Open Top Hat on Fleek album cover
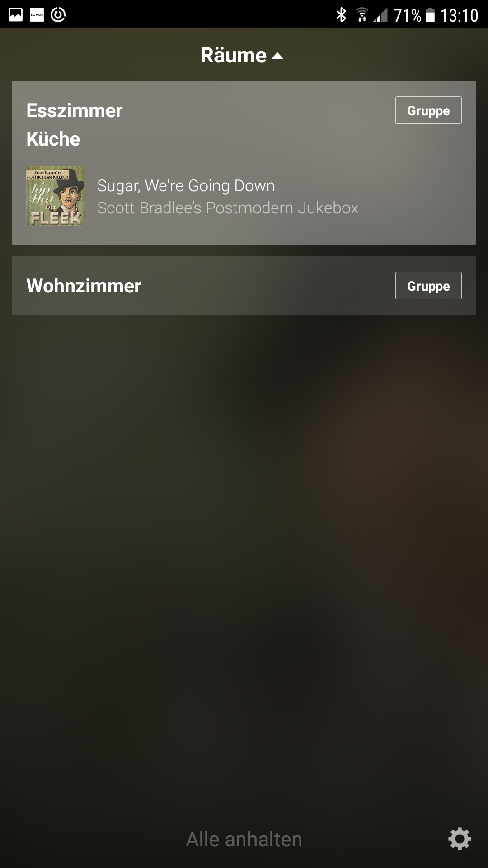This screenshot has width=488, height=868. tap(56, 196)
